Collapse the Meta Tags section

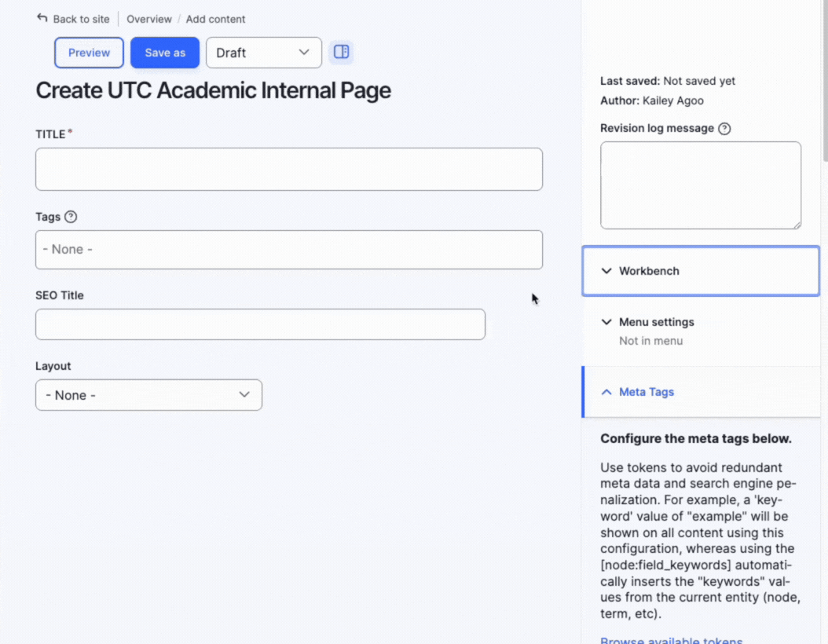coord(646,392)
